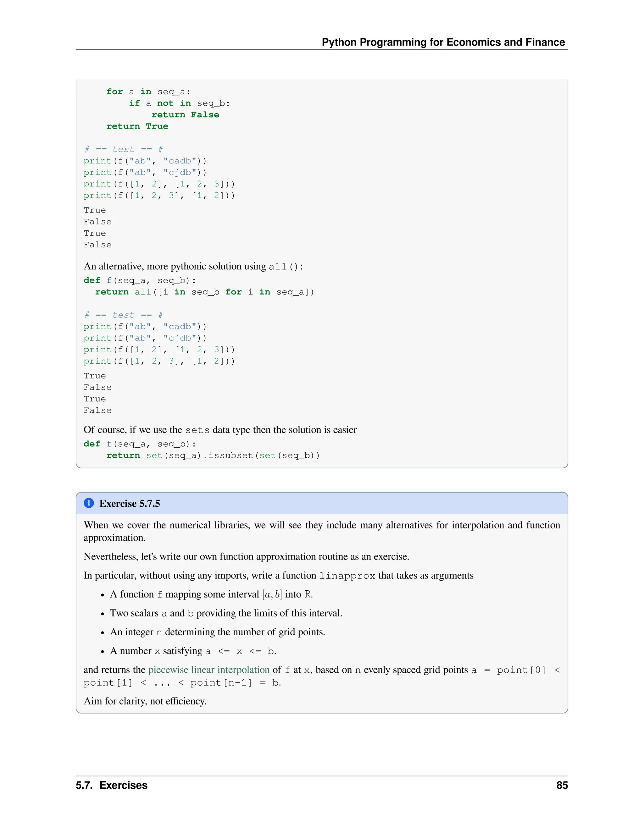
Task: Click the 'return True' code line
Action: 137,126
